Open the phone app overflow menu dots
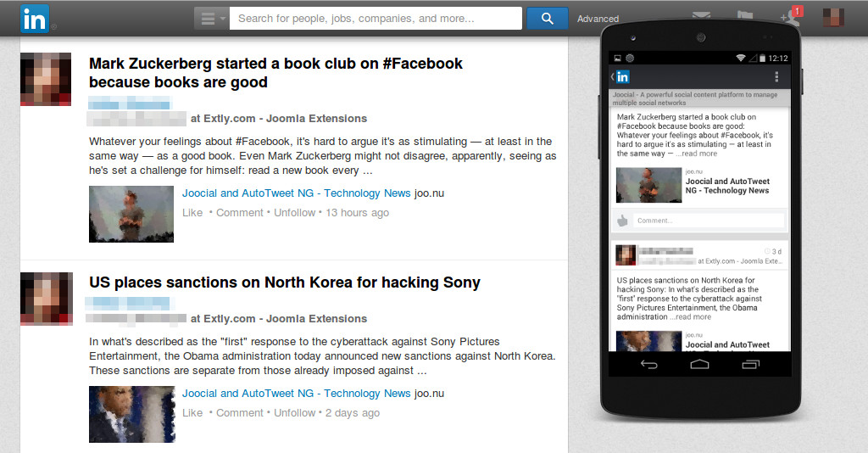The width and height of the screenshot is (868, 453). pyautogui.click(x=776, y=77)
